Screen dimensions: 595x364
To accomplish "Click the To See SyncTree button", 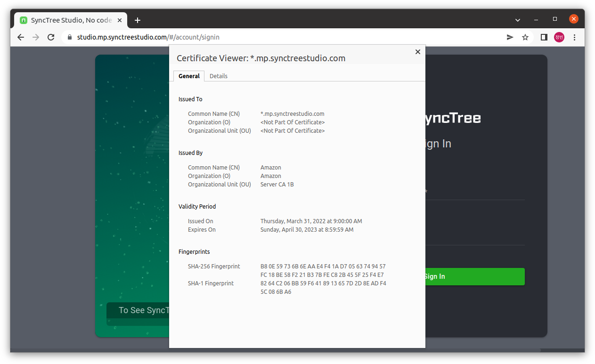I will [x=138, y=310].
